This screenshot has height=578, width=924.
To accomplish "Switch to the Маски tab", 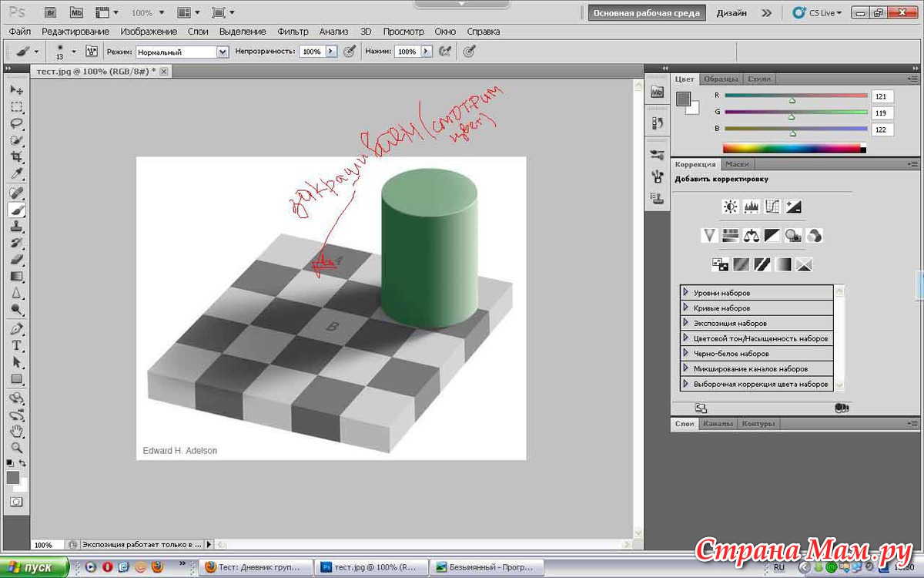I will tap(737, 164).
